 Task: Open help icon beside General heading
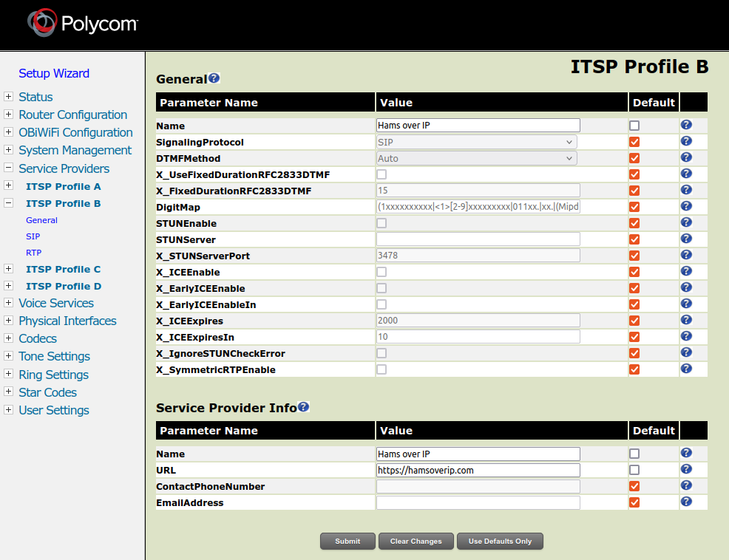pyautogui.click(x=214, y=78)
